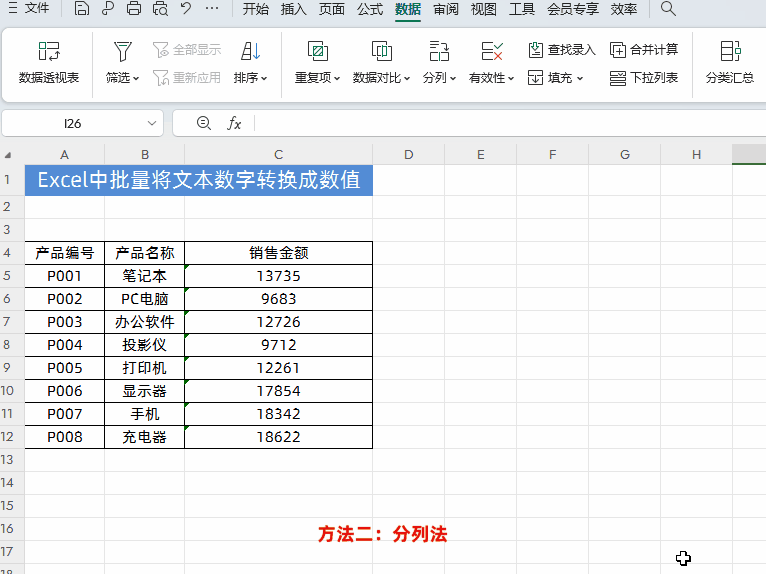Click the 数据对比 icon

point(382,51)
